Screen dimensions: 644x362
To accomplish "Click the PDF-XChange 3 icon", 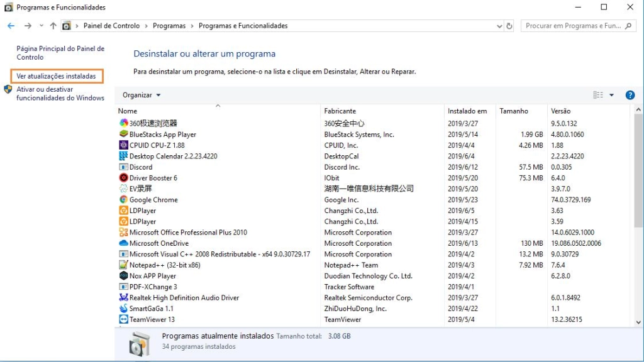I will click(123, 287).
